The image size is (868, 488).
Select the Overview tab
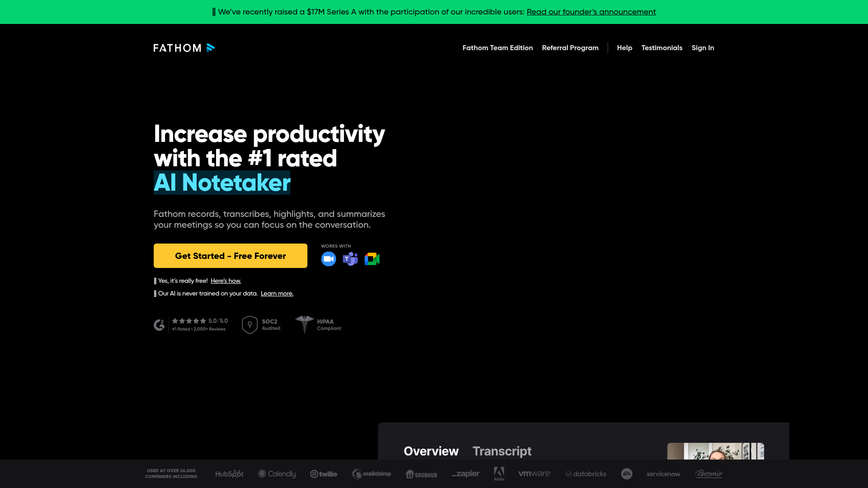pyautogui.click(x=431, y=451)
